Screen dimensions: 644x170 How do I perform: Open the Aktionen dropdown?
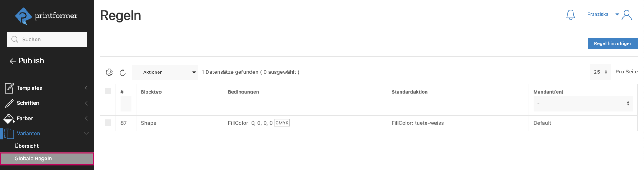click(x=165, y=72)
